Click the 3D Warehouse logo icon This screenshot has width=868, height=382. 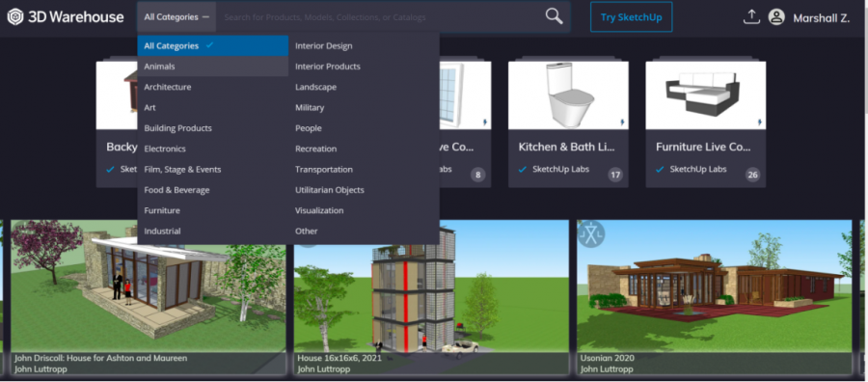pyautogui.click(x=14, y=17)
